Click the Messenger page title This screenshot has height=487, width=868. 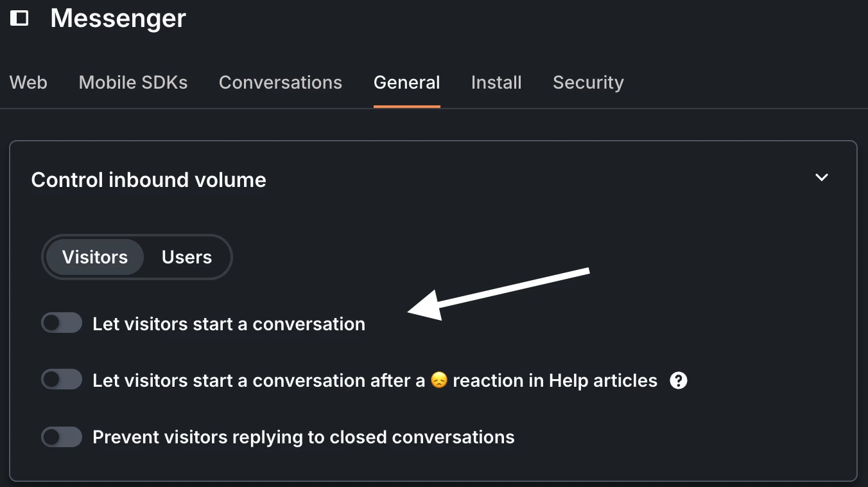[x=118, y=18]
